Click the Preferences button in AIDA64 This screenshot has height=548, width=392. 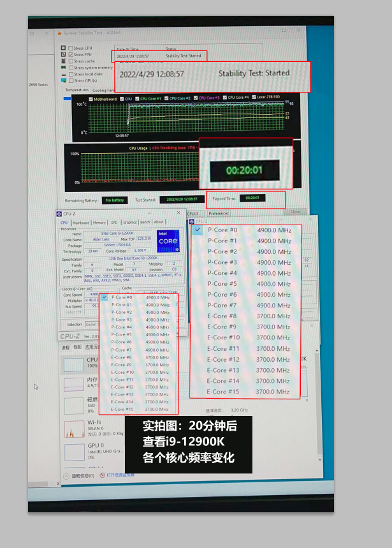219,213
